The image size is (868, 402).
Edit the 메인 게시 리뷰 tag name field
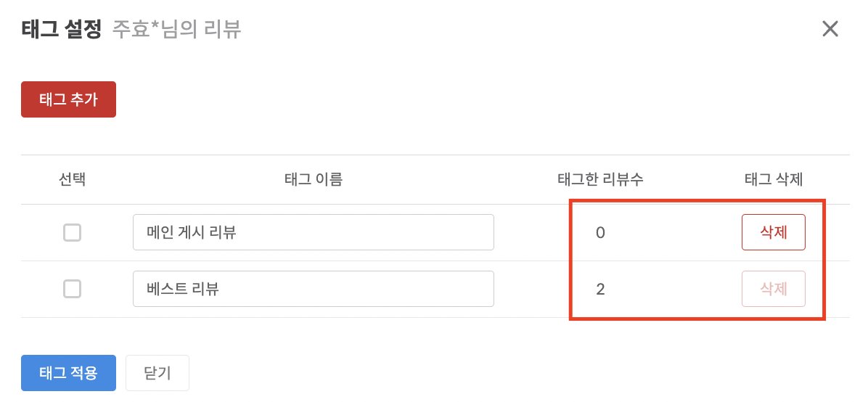[313, 233]
